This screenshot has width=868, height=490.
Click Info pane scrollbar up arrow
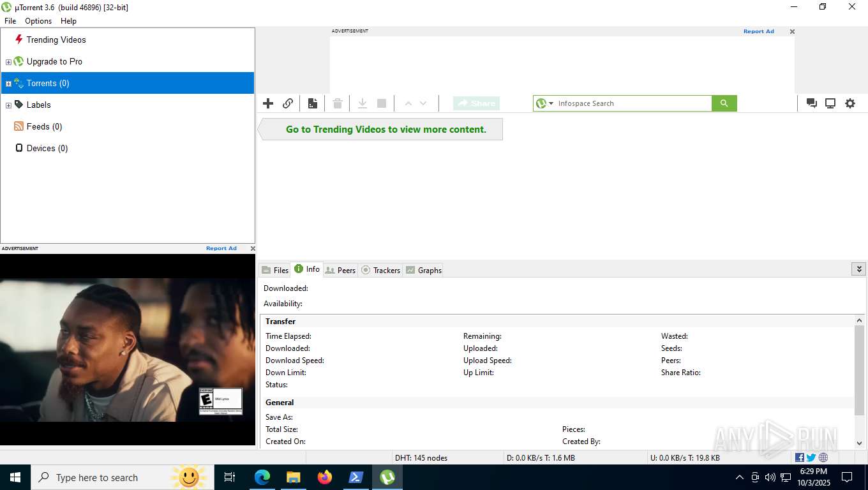pyautogui.click(x=859, y=320)
